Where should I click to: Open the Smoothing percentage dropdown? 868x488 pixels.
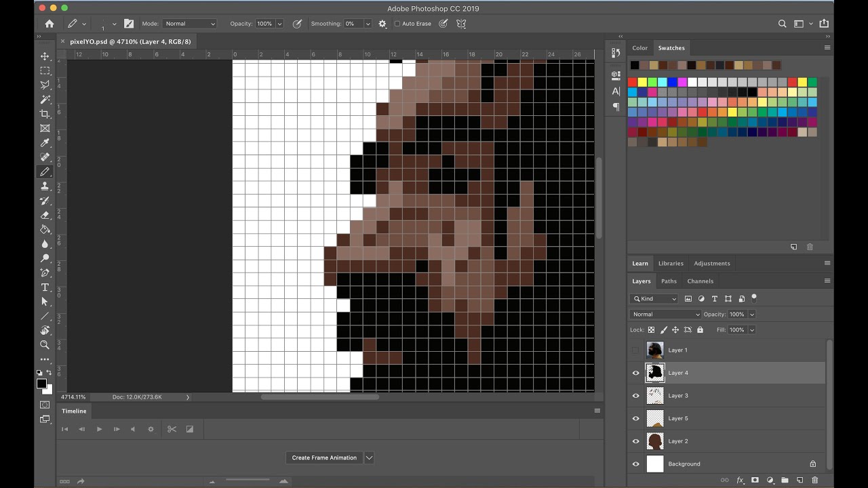pyautogui.click(x=368, y=24)
